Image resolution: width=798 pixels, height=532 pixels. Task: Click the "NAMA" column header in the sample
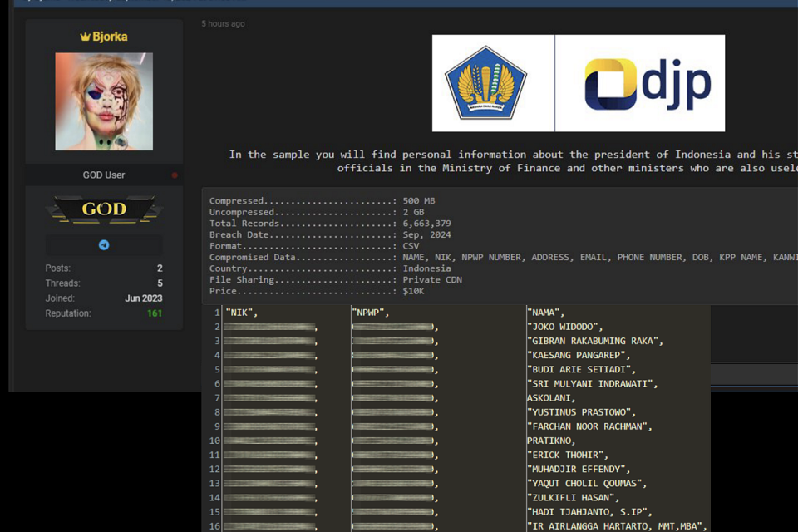pos(545,313)
